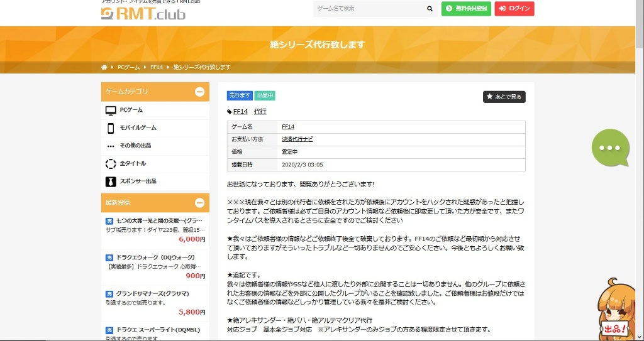Open the green chat bubble widget

tap(609, 148)
